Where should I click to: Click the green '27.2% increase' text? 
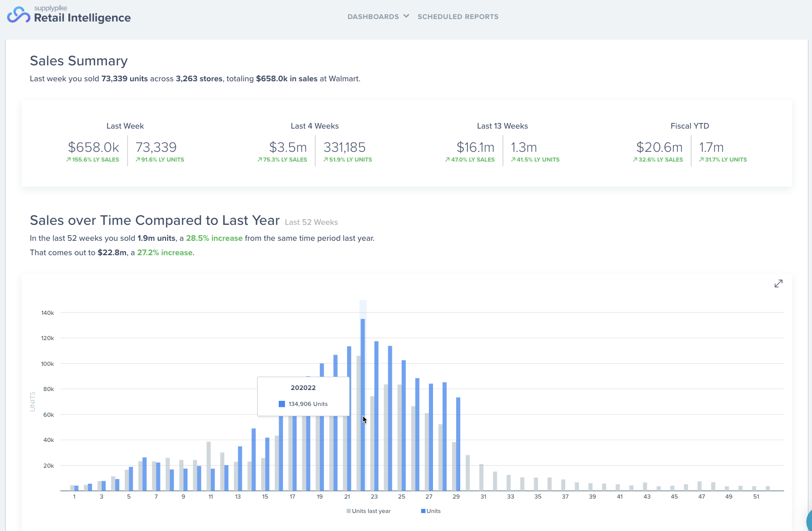point(165,253)
